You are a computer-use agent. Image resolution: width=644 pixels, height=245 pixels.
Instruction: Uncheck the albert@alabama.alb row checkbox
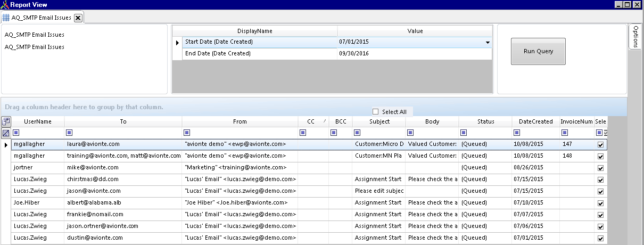coord(600,203)
